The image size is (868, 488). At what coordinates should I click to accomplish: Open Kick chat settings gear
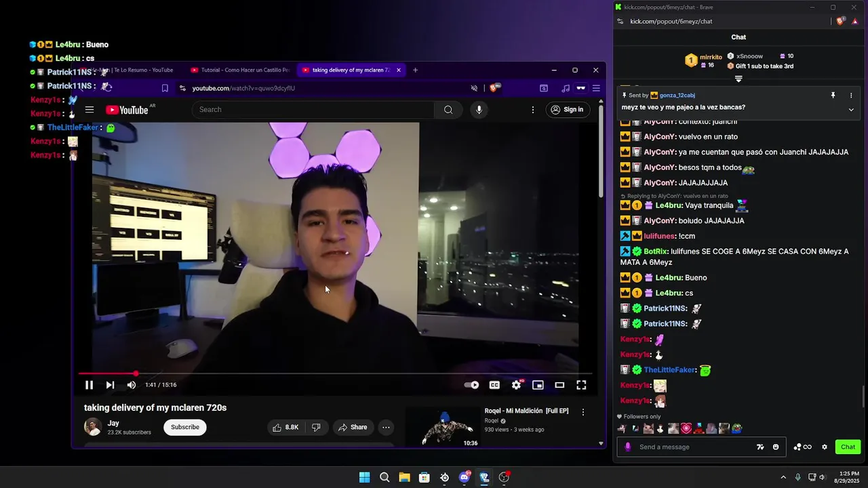tap(825, 447)
